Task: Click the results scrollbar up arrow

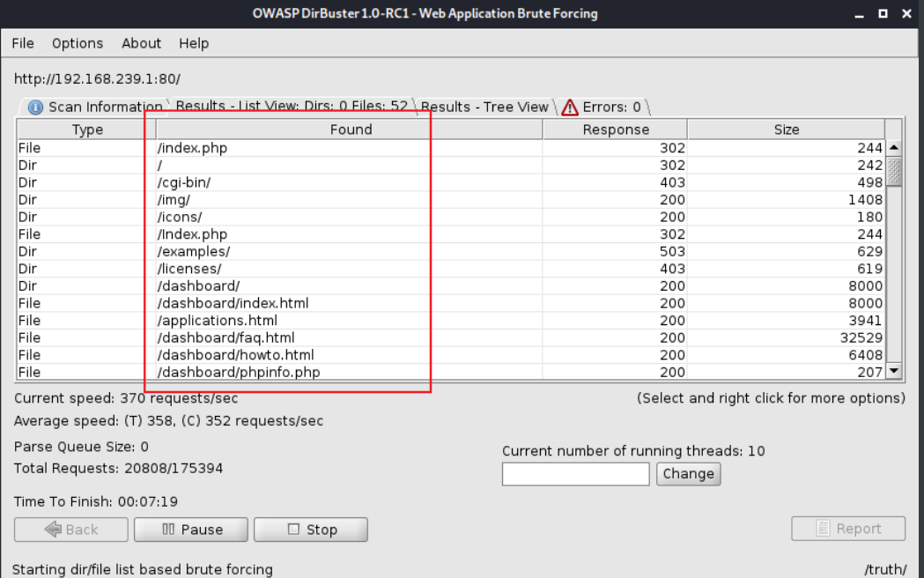Action: [894, 147]
